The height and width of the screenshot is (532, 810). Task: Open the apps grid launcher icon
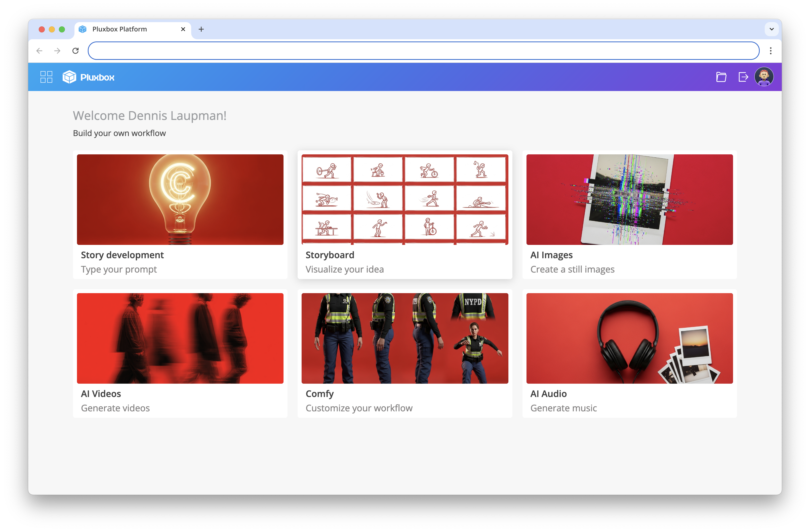(46, 76)
